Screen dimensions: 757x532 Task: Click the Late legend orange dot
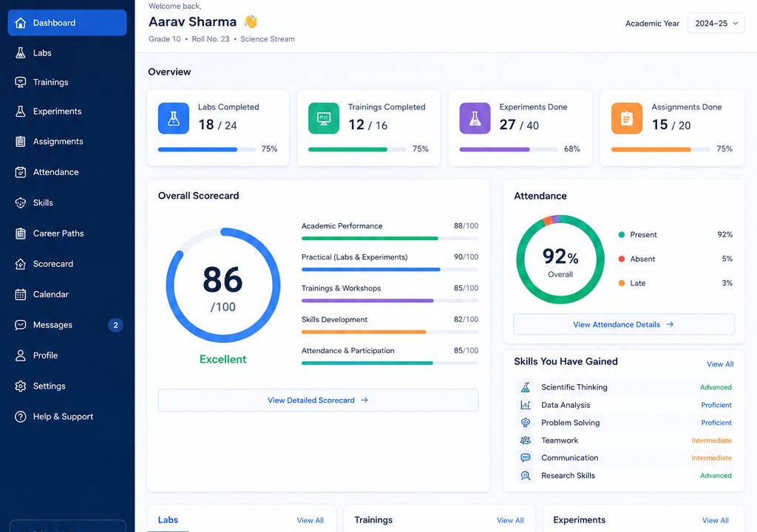(622, 283)
